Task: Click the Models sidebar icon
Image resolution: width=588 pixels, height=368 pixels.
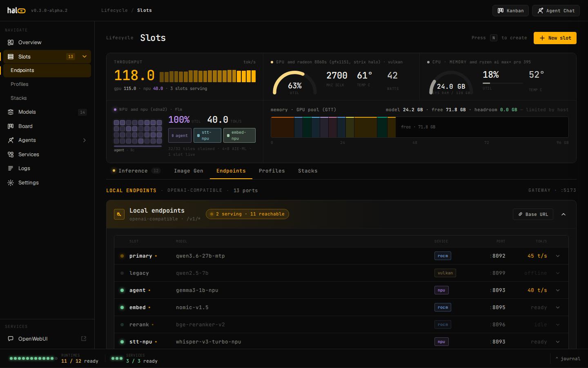Action: pyautogui.click(x=11, y=112)
